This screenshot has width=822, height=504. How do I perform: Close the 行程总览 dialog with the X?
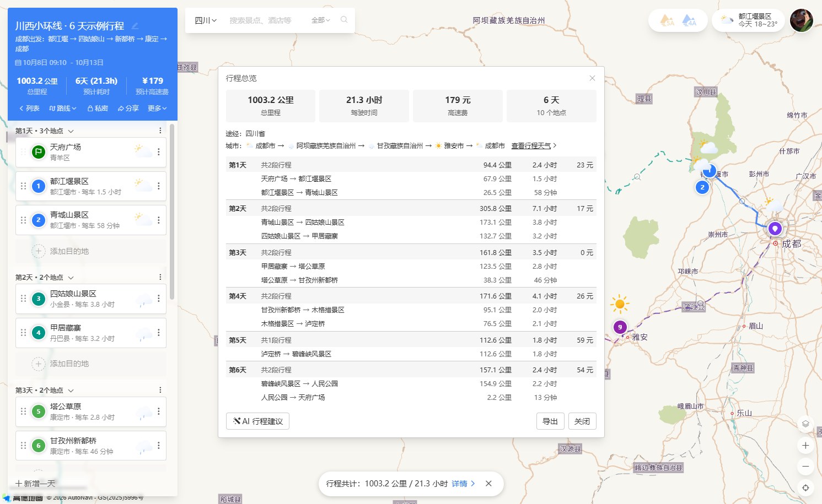592,78
